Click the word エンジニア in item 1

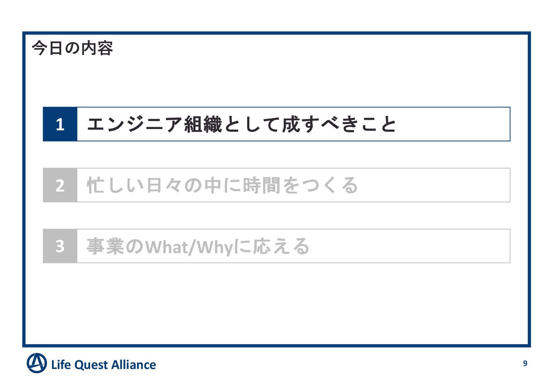(135, 124)
